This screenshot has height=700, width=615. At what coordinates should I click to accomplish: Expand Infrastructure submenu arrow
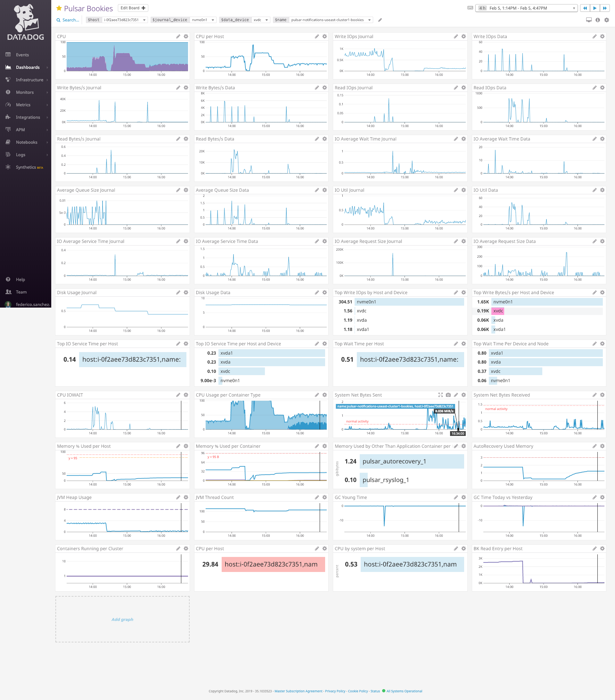(47, 80)
